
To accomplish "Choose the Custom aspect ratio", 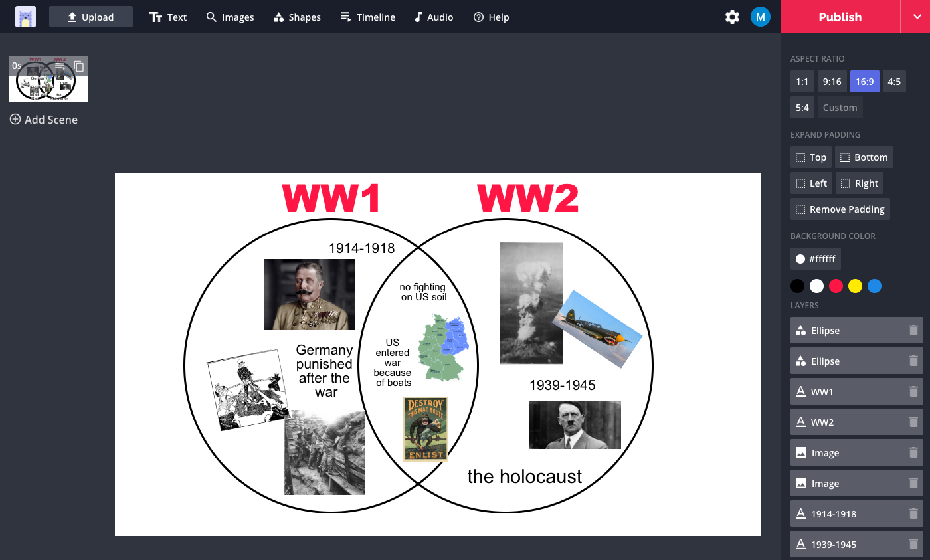I will (x=840, y=108).
